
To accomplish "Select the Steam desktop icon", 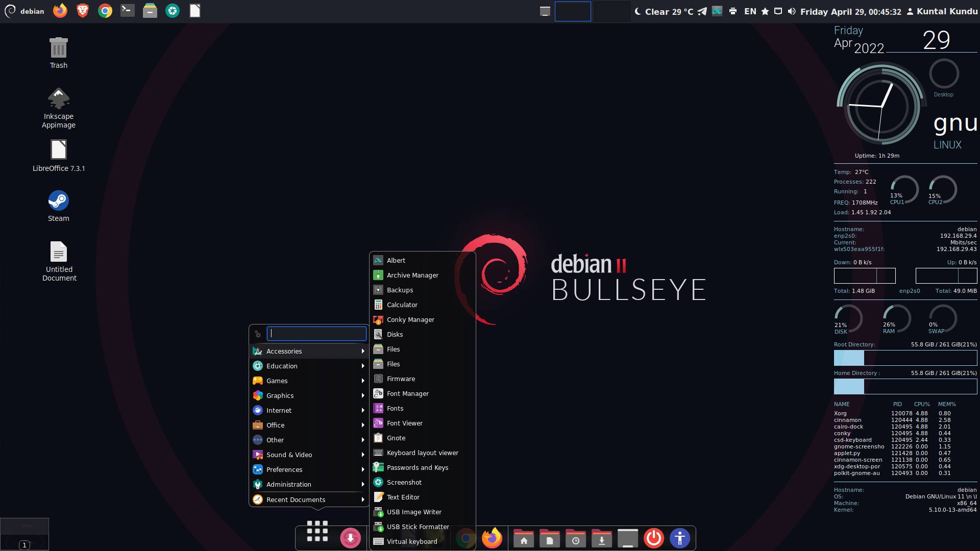I will pos(59,206).
